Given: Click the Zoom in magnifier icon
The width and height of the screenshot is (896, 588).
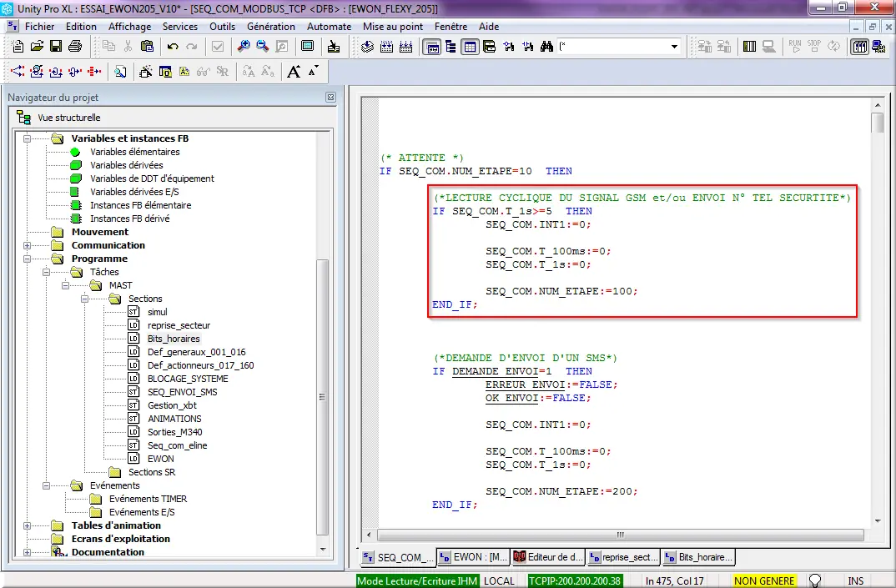Looking at the screenshot, I should tap(244, 46).
